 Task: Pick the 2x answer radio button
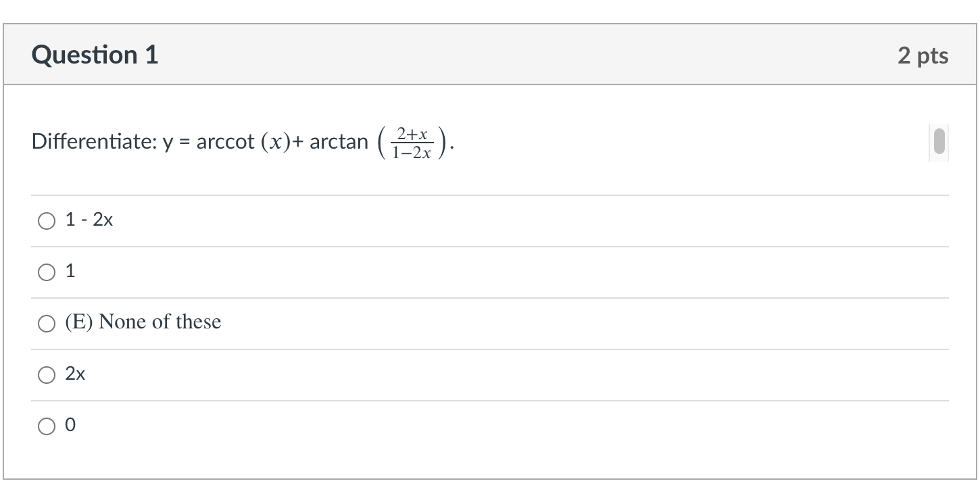point(46,375)
